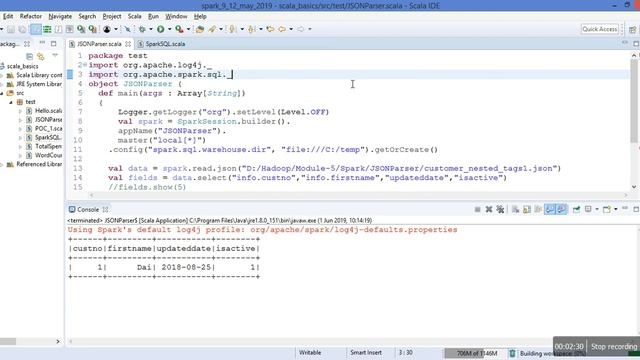Click the Clear Console icon

tap(516, 209)
